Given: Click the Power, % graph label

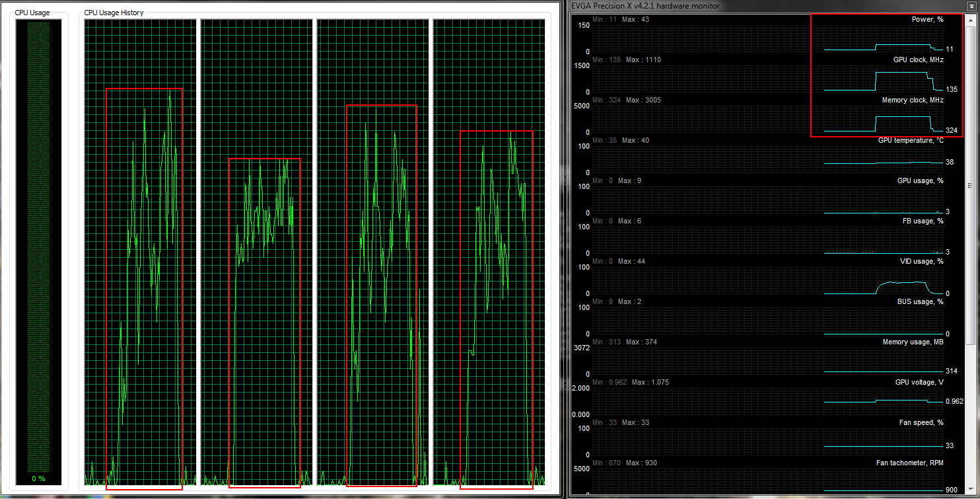Looking at the screenshot, I should tap(927, 19).
